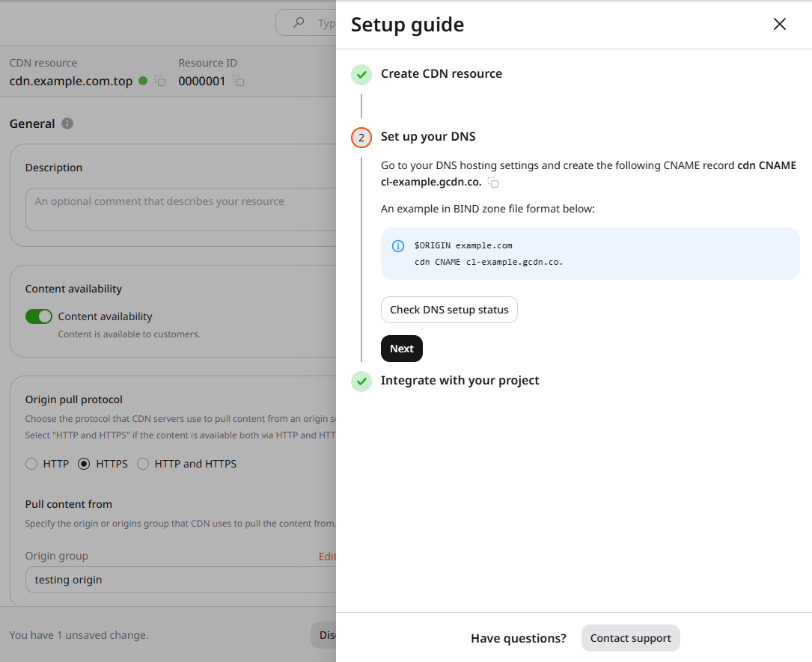Expand the Integrate with your project step
The height and width of the screenshot is (662, 812).
(460, 381)
